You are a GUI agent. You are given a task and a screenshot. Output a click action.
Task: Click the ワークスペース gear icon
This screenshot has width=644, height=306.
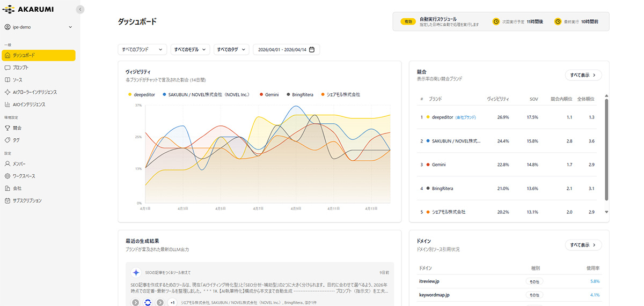coord(8,176)
